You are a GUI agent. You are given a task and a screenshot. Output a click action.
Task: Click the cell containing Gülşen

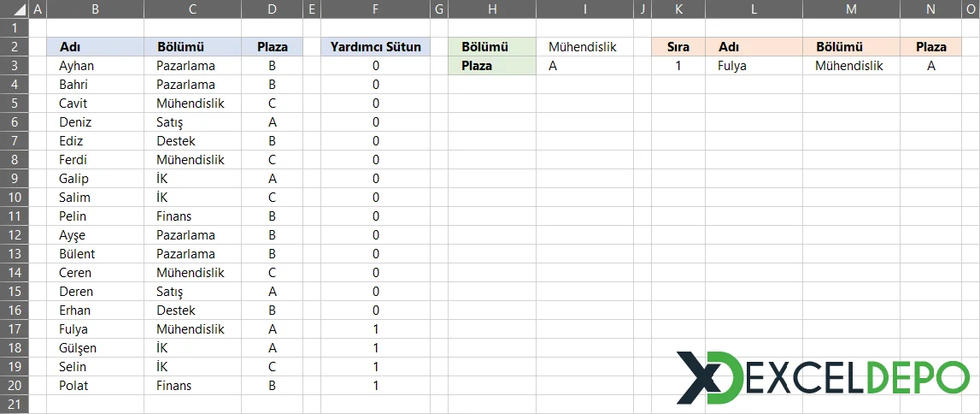point(78,348)
